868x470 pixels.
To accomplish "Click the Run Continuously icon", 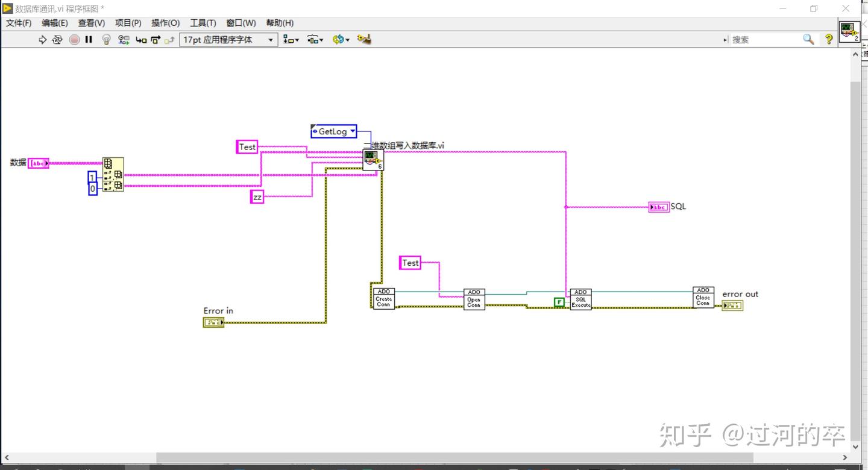I will pyautogui.click(x=57, y=39).
